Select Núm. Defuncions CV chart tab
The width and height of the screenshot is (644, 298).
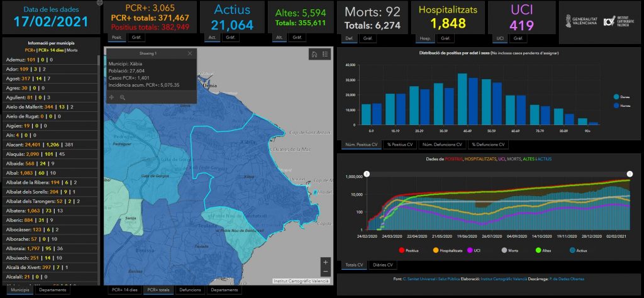point(443,145)
